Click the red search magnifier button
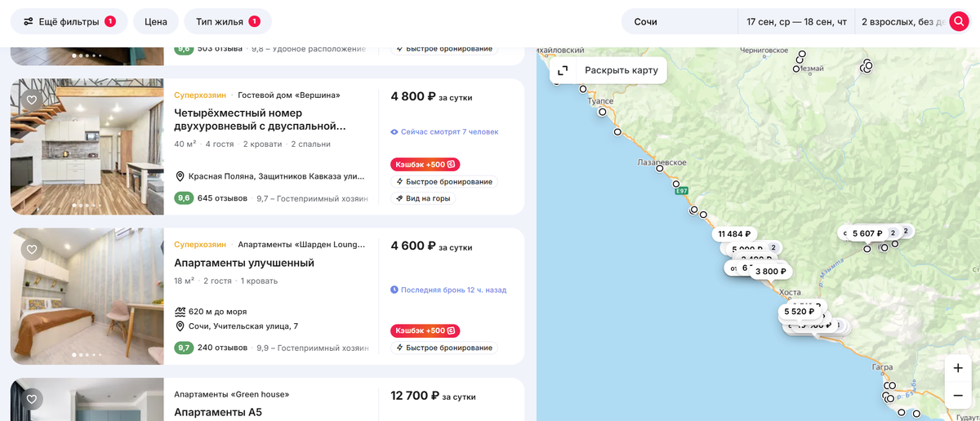The height and width of the screenshot is (421, 980). pyautogui.click(x=959, y=21)
